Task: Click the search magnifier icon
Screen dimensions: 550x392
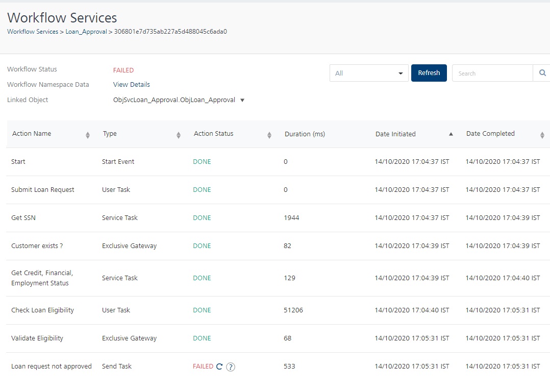Action: (542, 73)
